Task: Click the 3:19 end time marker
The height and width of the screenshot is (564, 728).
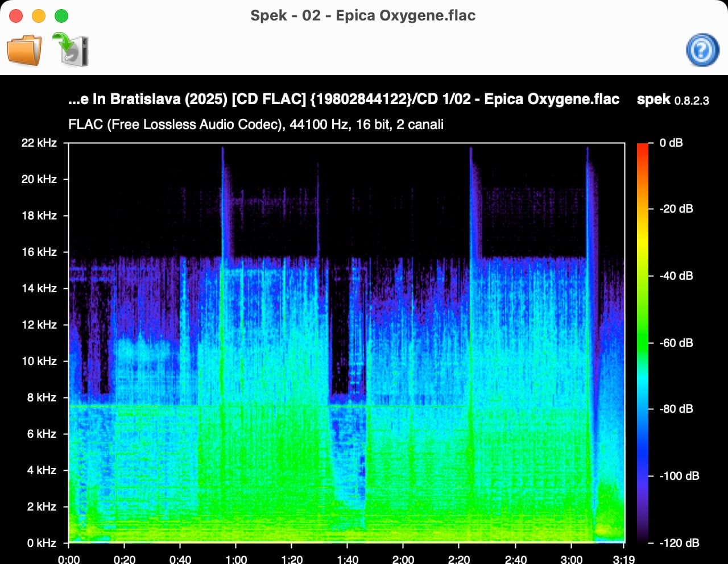Action: click(x=624, y=559)
